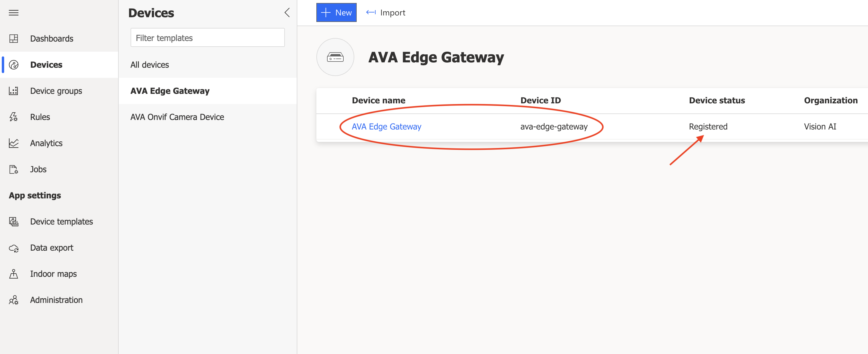Viewport: 868px width, 354px height.
Task: Open AVA Edge Gateway device link
Action: 386,126
